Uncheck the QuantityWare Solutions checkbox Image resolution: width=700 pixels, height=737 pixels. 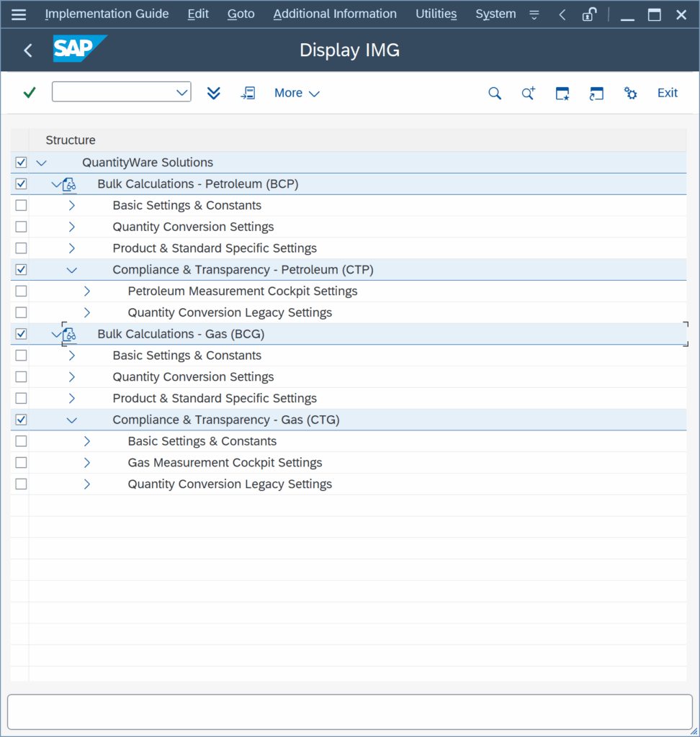coord(21,163)
